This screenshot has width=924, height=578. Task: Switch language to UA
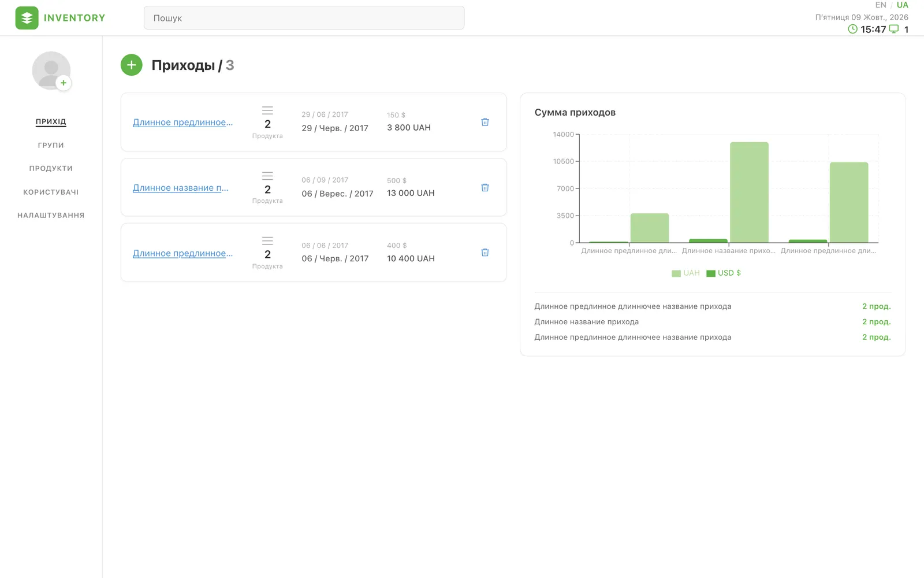click(x=903, y=5)
